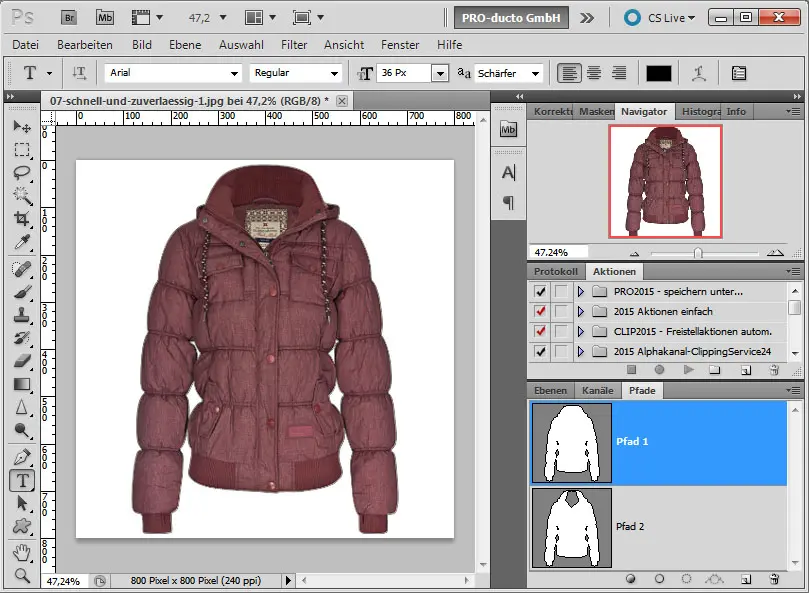Toggle checkmark for PRO2015 speichern unter action set
Viewport: 809px width, 593px height.
point(541,291)
